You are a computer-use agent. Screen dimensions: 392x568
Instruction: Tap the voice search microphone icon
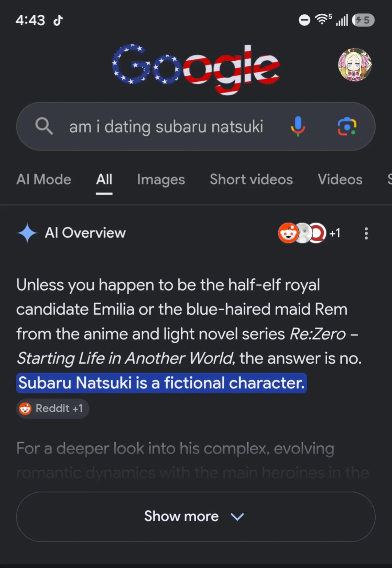pyautogui.click(x=298, y=126)
